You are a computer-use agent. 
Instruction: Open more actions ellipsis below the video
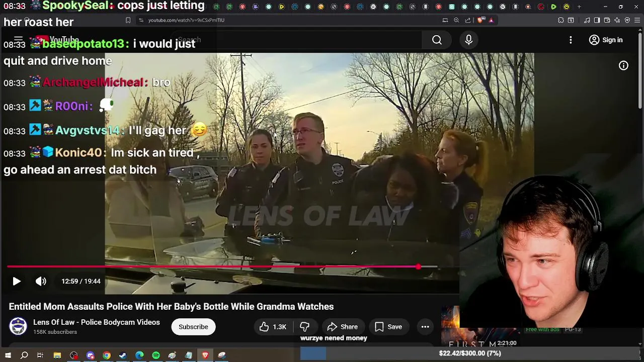[x=425, y=327]
